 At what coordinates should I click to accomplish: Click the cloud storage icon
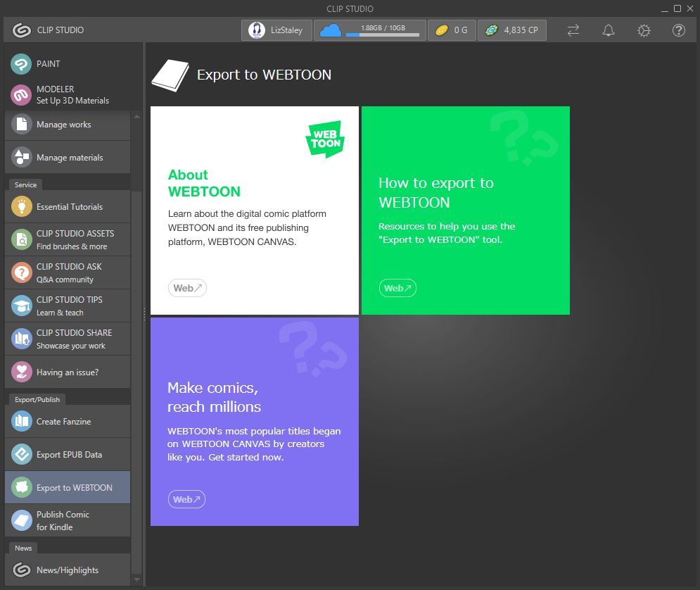tap(331, 30)
